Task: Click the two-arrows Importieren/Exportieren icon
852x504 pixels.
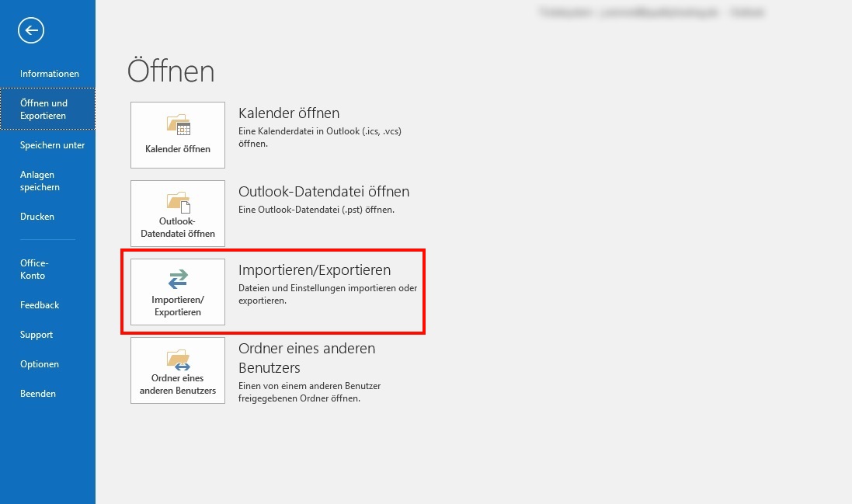Action: click(x=178, y=279)
